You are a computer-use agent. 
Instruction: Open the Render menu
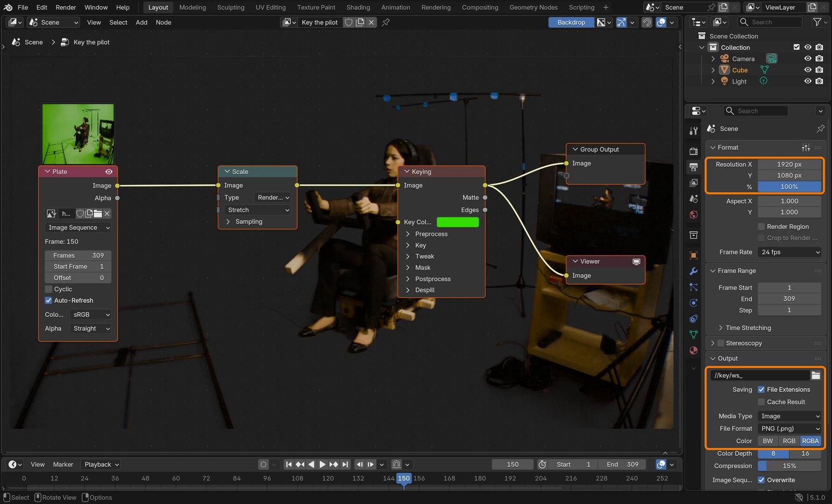coord(66,7)
